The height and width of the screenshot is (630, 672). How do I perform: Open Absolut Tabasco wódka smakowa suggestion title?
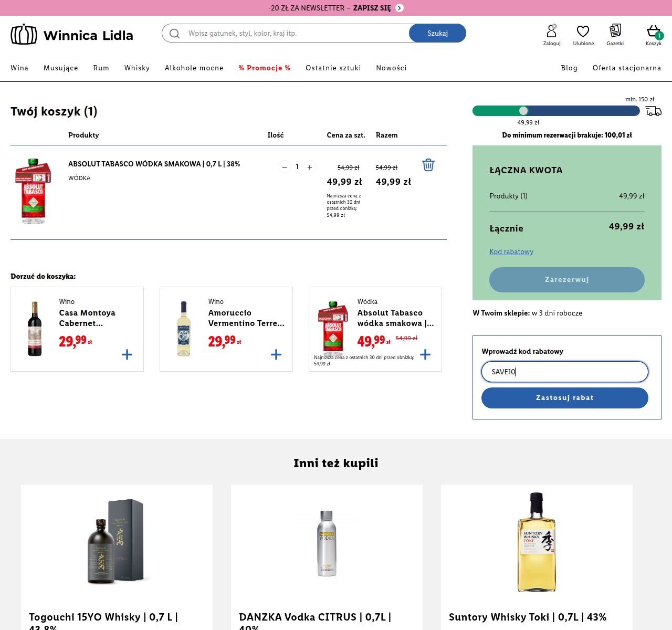click(x=396, y=318)
